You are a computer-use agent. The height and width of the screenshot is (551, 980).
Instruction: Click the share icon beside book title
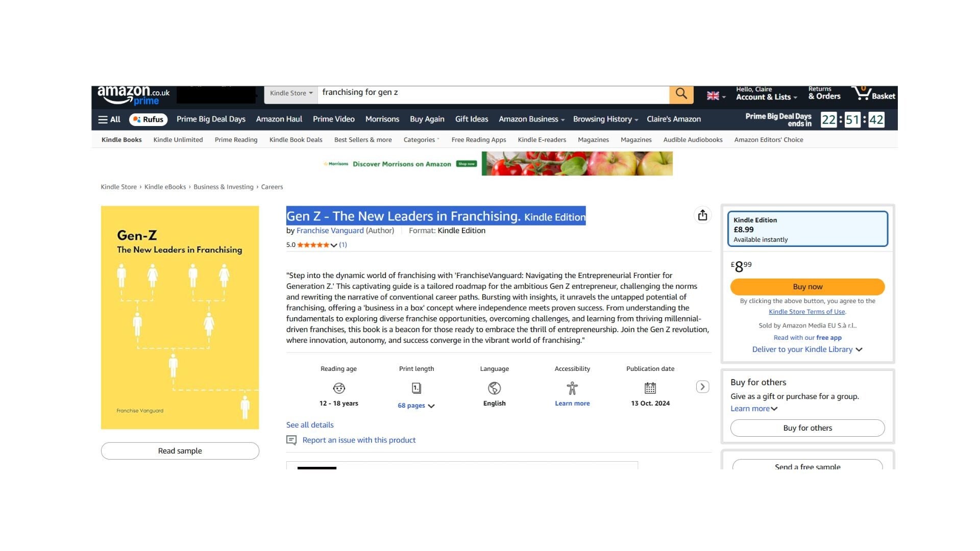tap(702, 215)
